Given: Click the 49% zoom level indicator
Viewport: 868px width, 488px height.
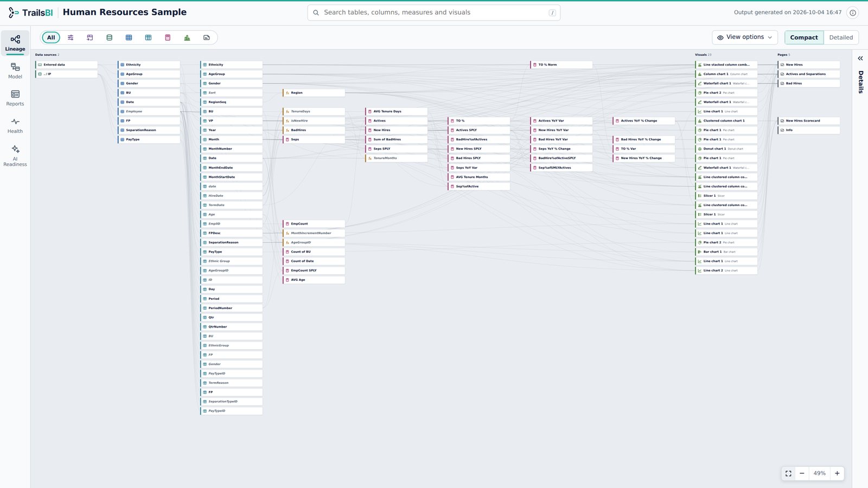Looking at the screenshot, I should [819, 473].
